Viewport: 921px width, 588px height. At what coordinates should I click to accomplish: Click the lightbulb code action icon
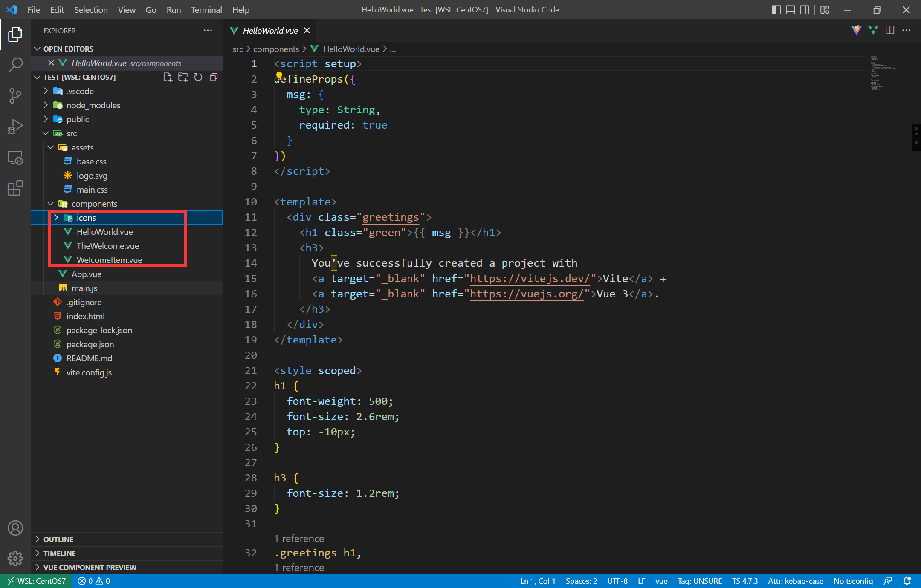pos(279,75)
